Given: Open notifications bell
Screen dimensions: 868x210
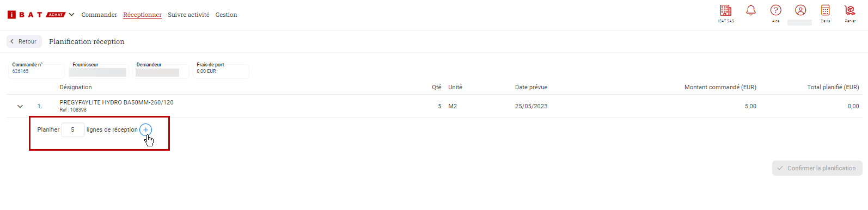Looking at the screenshot, I should [x=751, y=10].
